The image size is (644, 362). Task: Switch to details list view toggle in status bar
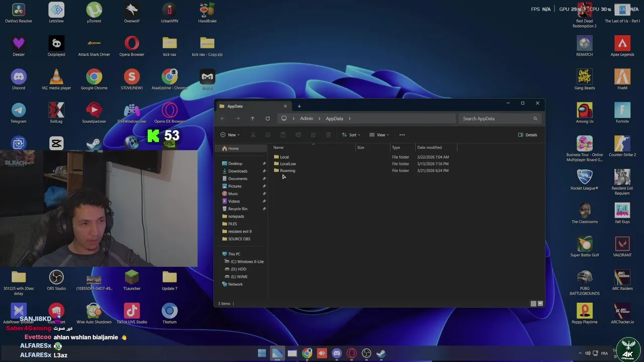(533, 304)
